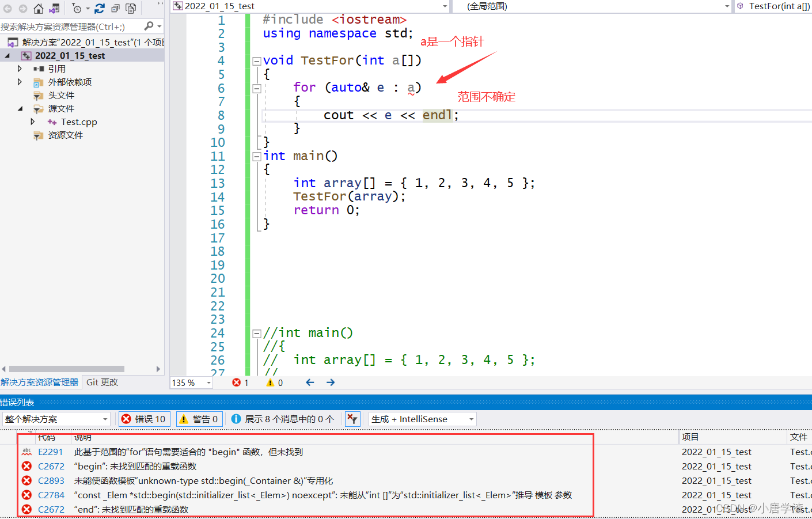Click the error icon on the "end" C2672 row
Screen dimensions: 812x519
[26, 509]
